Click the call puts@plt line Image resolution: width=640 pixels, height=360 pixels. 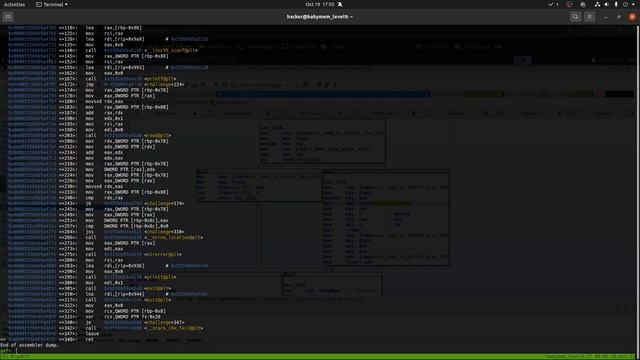coord(89,300)
